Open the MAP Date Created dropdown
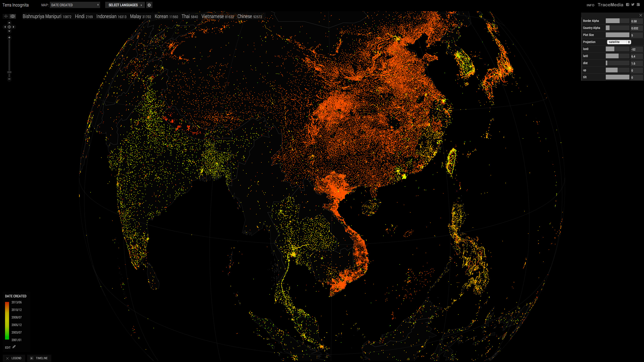Viewport: 644px width, 362px height. [x=75, y=5]
